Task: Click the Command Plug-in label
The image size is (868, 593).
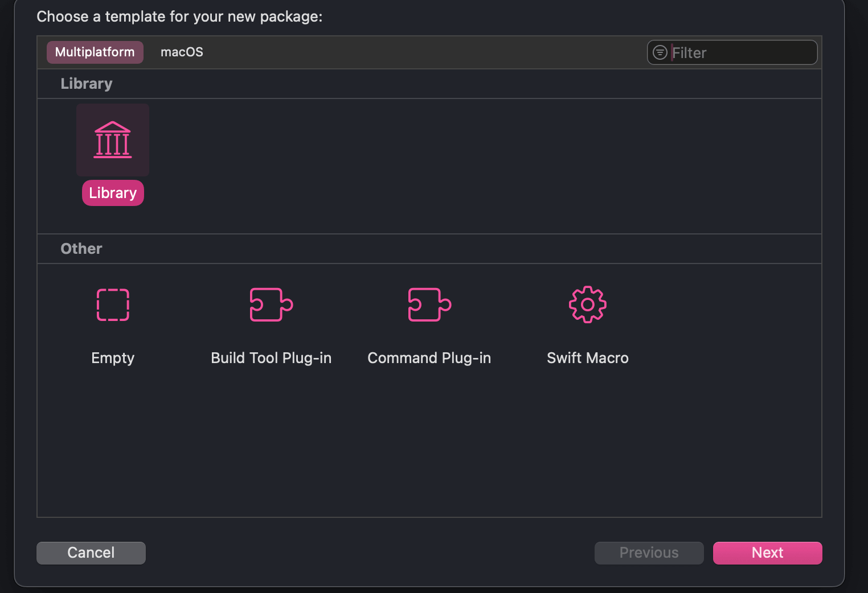Action: point(429,358)
